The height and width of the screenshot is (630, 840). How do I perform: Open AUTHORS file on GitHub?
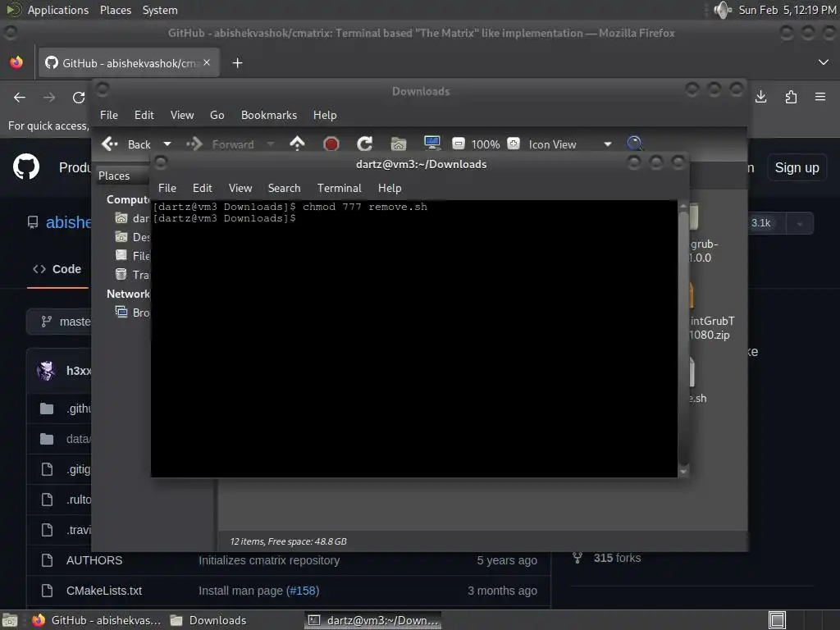coord(94,560)
